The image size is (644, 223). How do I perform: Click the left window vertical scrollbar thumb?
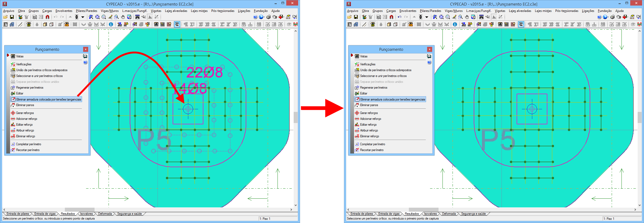point(296,117)
